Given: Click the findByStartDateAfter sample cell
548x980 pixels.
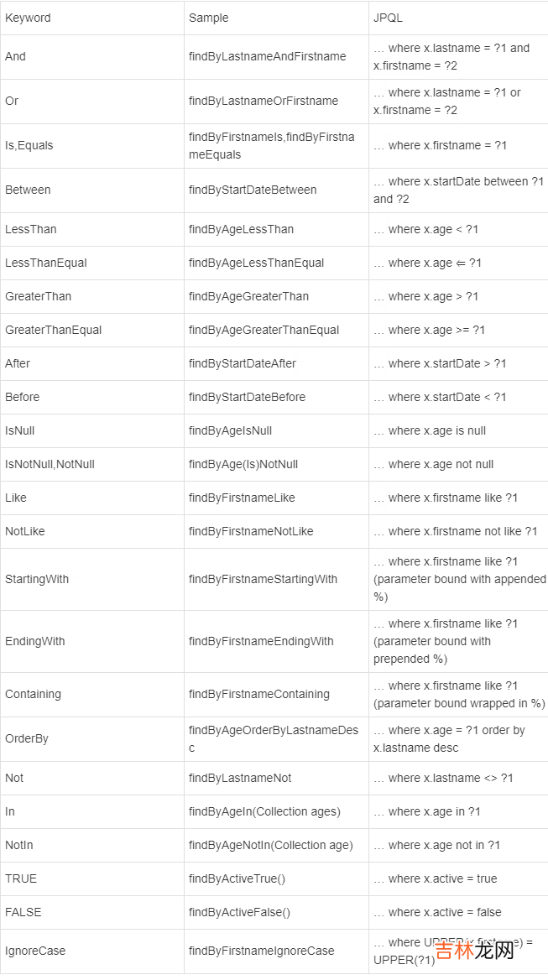Looking at the screenshot, I should 242,363.
